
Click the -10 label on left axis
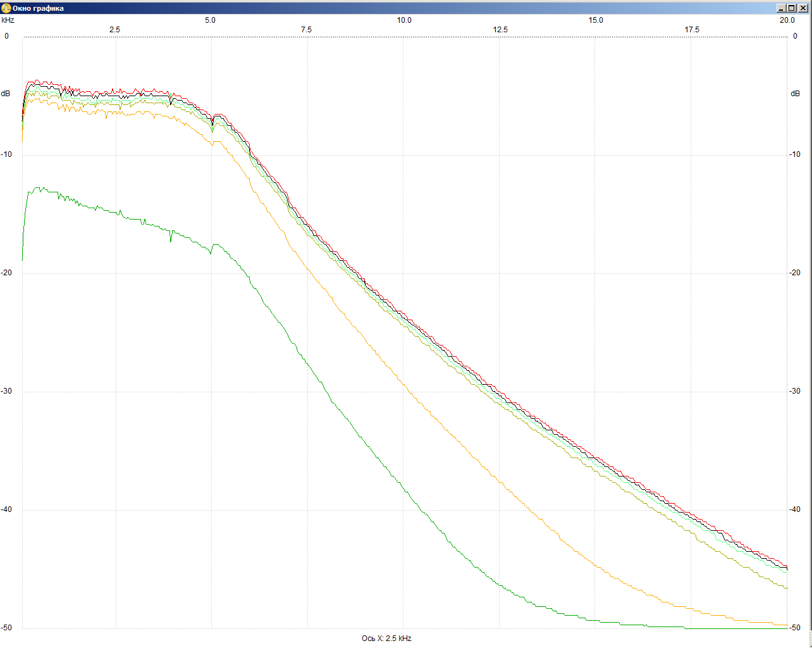tap(7, 154)
